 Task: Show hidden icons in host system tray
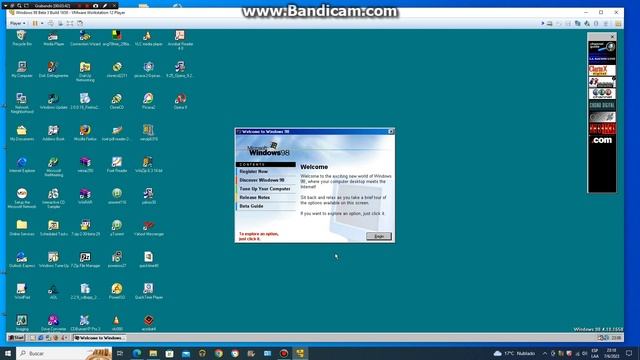click(x=544, y=353)
